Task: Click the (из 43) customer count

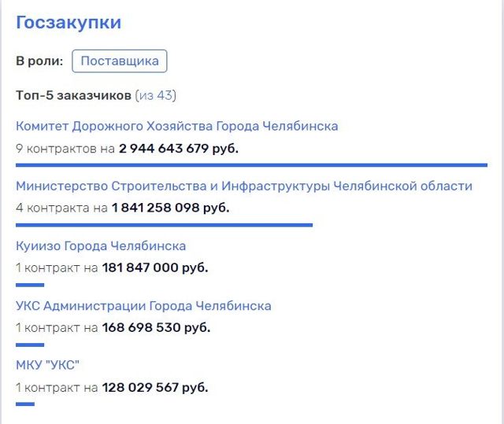Action: click(x=156, y=96)
